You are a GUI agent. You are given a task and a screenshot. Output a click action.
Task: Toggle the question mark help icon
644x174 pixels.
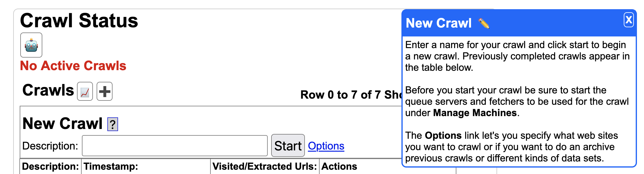tap(113, 124)
